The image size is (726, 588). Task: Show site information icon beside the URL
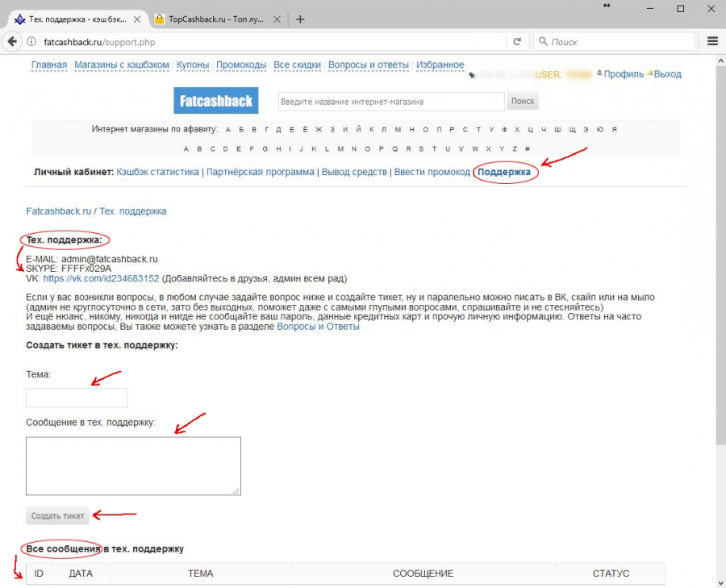[x=31, y=42]
